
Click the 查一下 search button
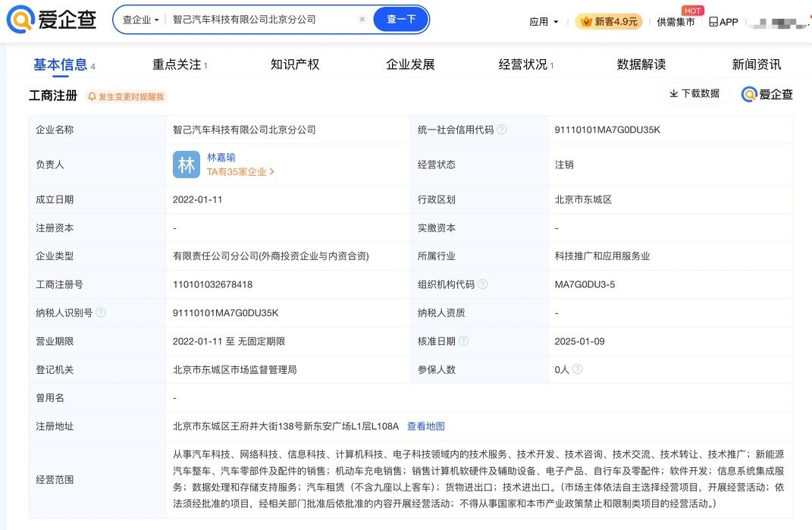coord(401,20)
